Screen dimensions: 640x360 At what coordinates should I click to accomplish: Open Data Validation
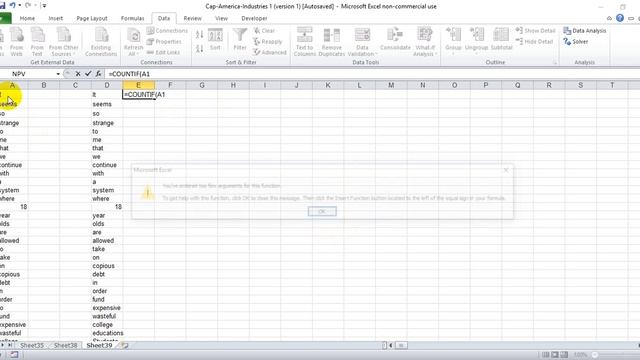pyautogui.click(x=362, y=42)
